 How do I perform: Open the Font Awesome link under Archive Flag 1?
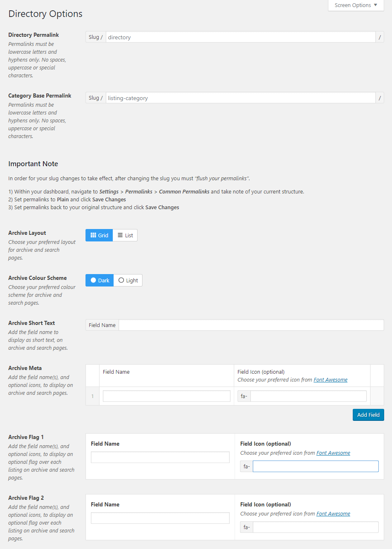333,453
